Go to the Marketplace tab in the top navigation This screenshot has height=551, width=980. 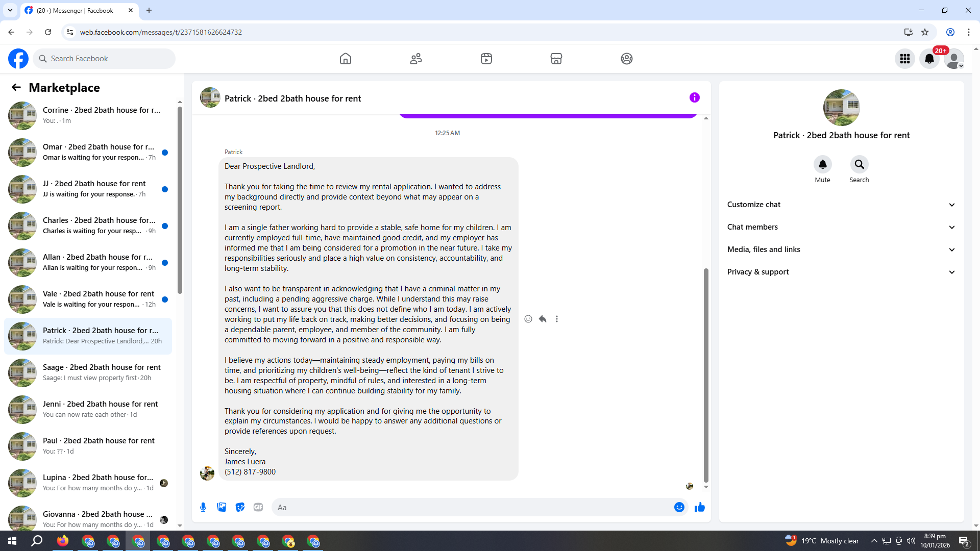(x=556, y=59)
